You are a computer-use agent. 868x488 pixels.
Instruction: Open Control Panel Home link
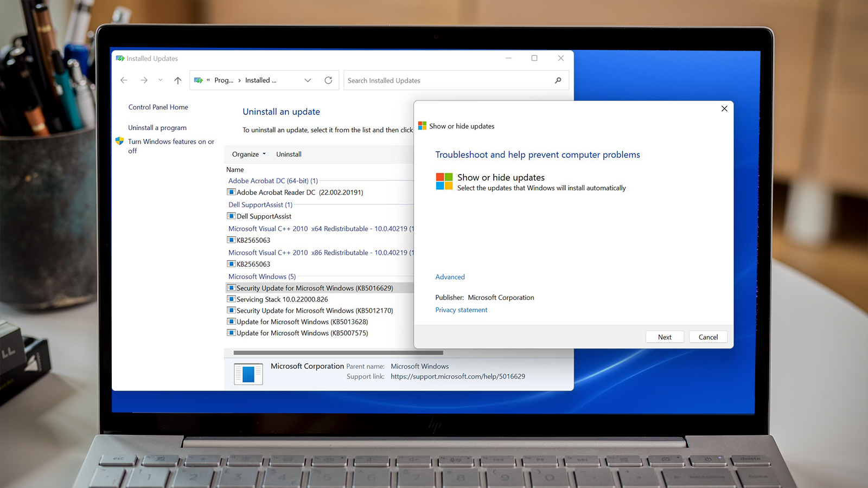pos(158,107)
